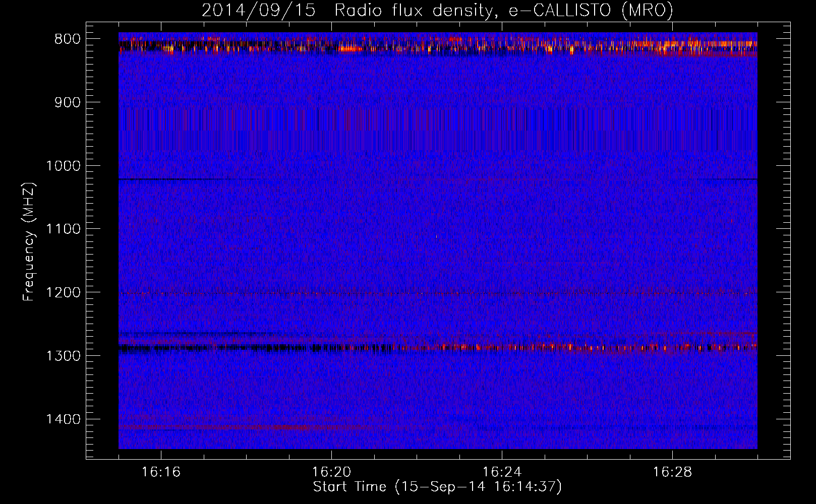The height and width of the screenshot is (504, 816).
Task: Click the plot title 'Radio flux density, e-CALLISTO (MRO)'
Action: pyautogui.click(x=504, y=11)
